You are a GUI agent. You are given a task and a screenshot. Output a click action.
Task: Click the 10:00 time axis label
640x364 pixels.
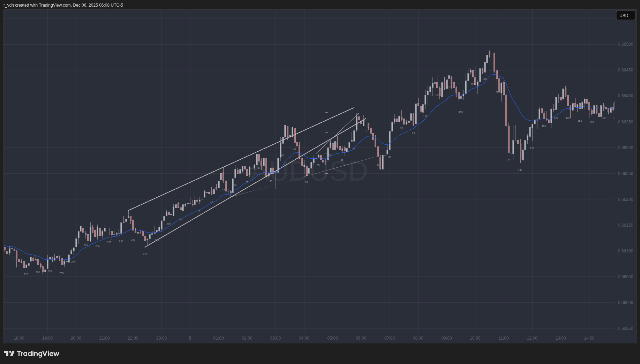pyautogui.click(x=475, y=338)
